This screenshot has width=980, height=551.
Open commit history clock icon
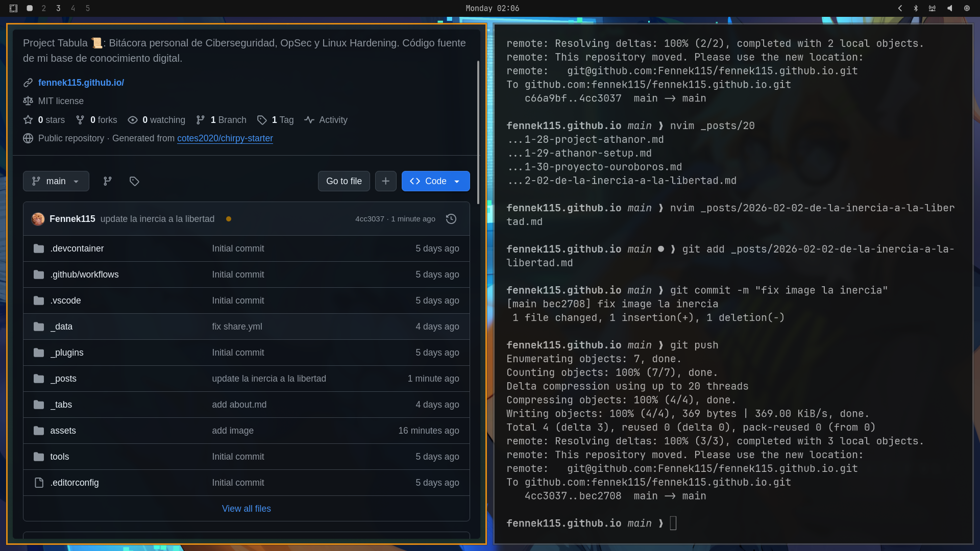pos(451,219)
